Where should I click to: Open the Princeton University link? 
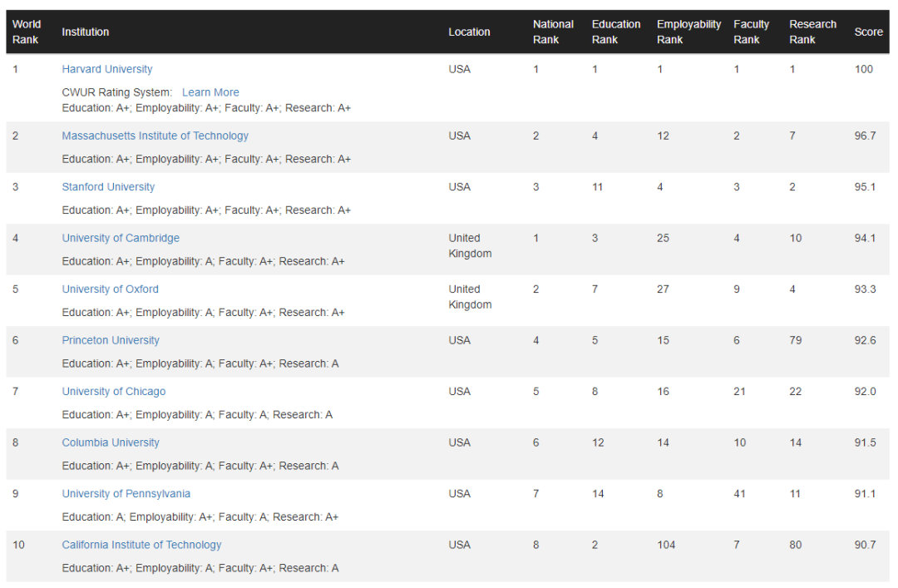coord(111,340)
